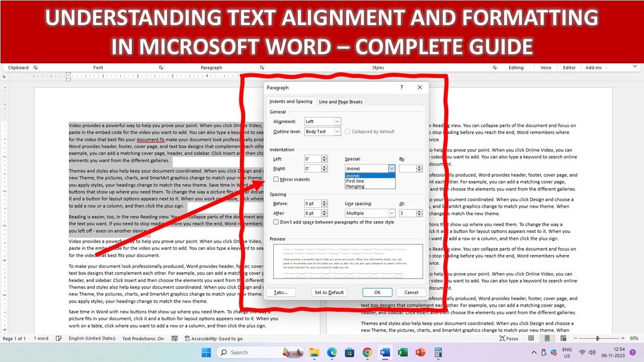Open the Windows Start menu
The height and width of the screenshot is (362, 644).
(x=206, y=352)
